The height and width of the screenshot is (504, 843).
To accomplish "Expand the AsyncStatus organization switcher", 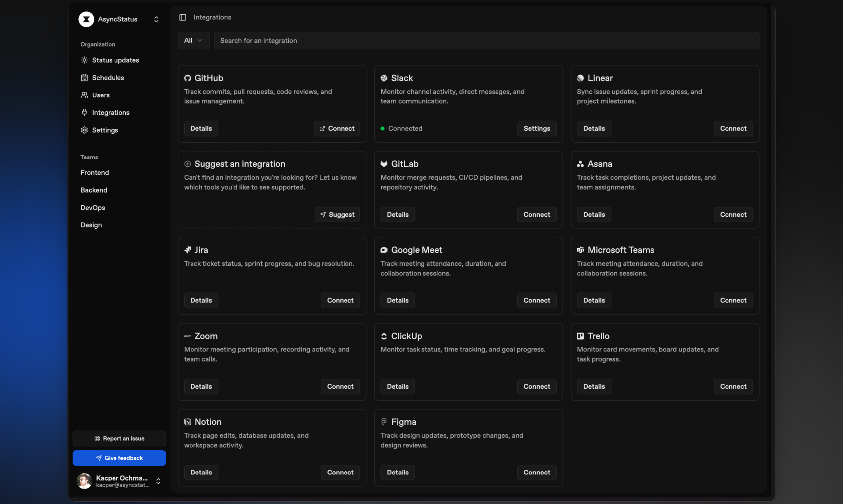I will click(x=156, y=19).
